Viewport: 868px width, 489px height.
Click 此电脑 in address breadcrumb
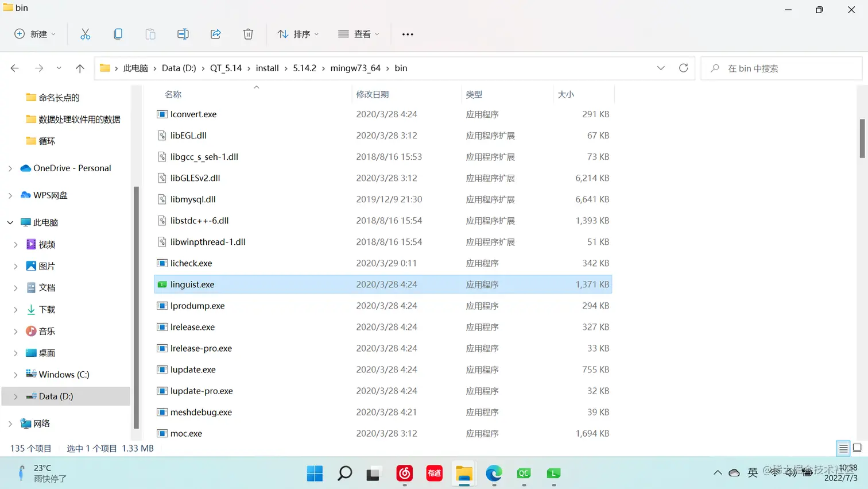[x=135, y=68]
